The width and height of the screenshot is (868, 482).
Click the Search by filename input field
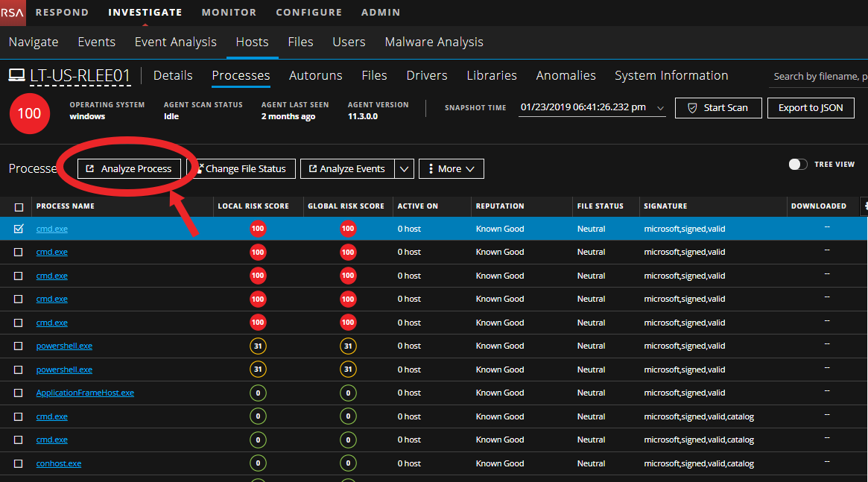click(x=818, y=76)
